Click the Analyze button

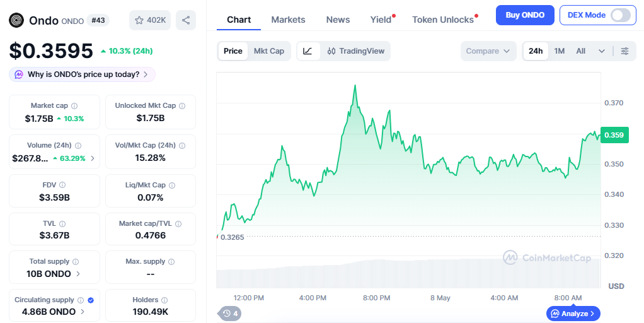click(573, 314)
